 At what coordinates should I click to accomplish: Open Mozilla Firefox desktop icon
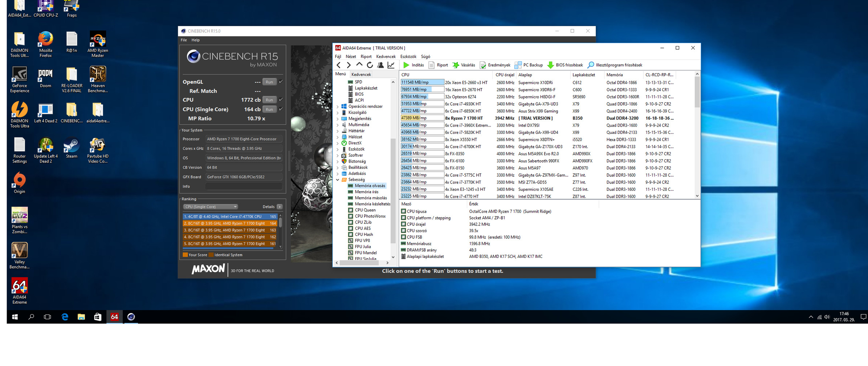[45, 44]
